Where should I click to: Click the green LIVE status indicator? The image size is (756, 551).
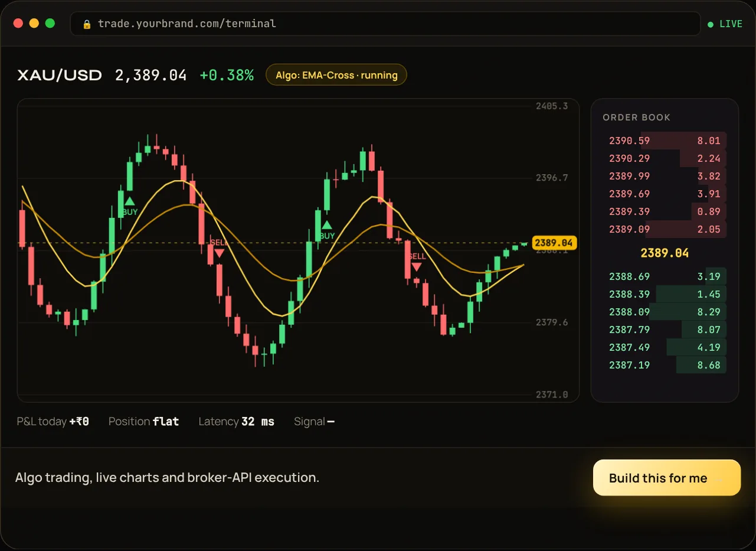click(x=725, y=24)
